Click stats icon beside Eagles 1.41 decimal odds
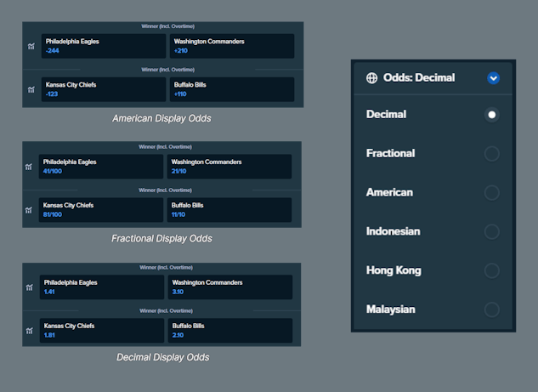The height and width of the screenshot is (392, 538). pyautogui.click(x=29, y=287)
